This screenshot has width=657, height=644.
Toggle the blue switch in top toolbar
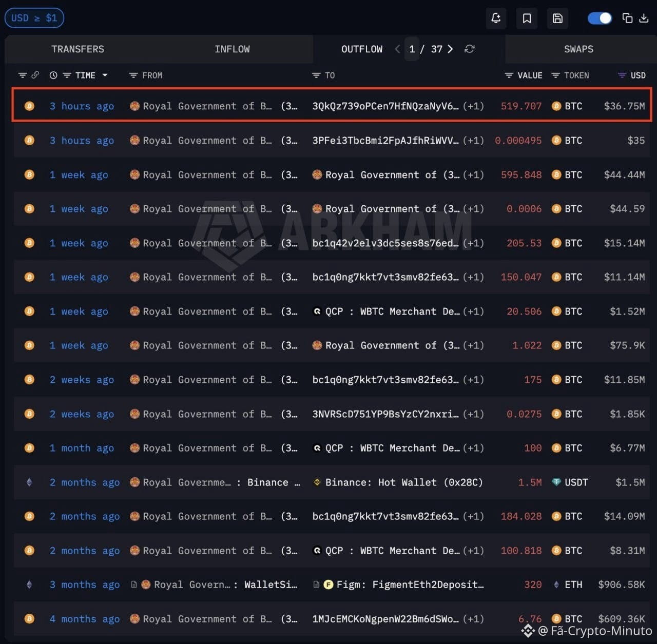tap(600, 18)
